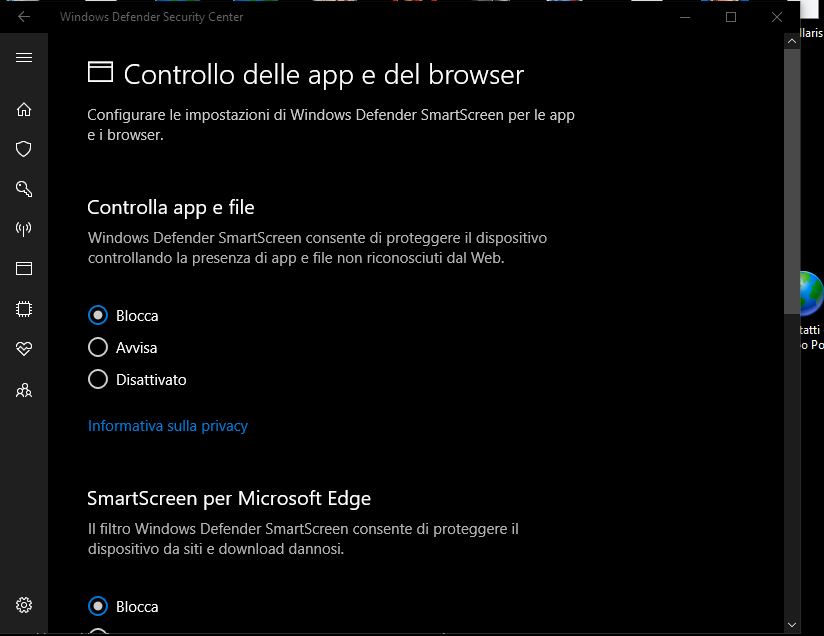This screenshot has height=636, width=824.
Task: Open Firewall and network protection antenna icon
Action: pos(24,229)
